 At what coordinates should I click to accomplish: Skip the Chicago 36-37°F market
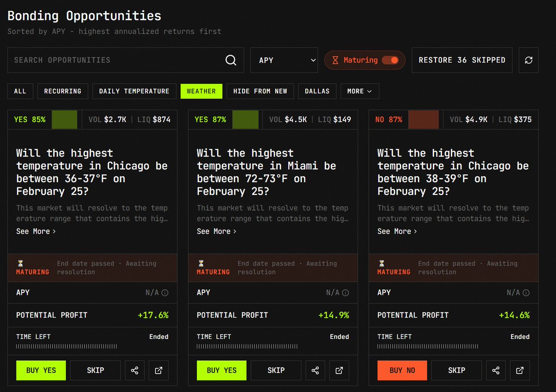tap(95, 370)
